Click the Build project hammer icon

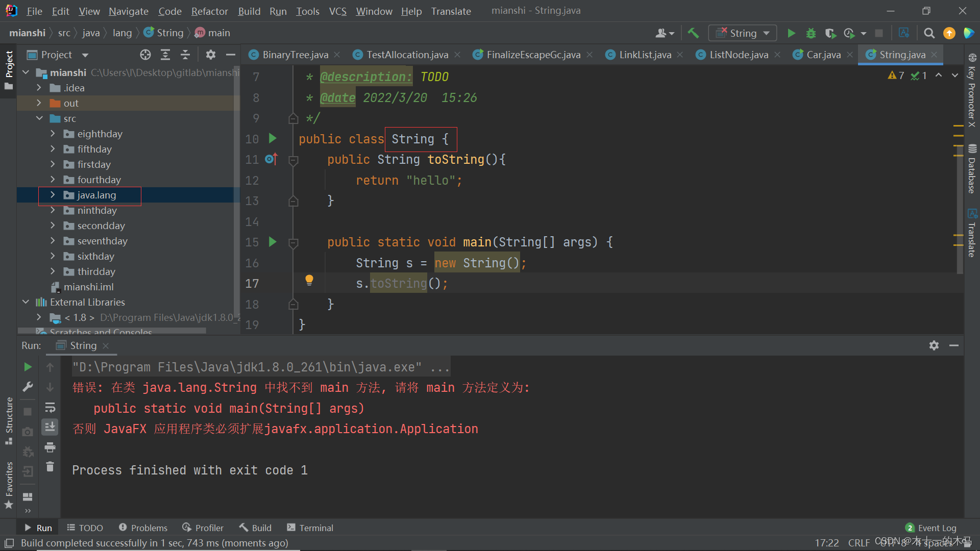[x=693, y=33]
